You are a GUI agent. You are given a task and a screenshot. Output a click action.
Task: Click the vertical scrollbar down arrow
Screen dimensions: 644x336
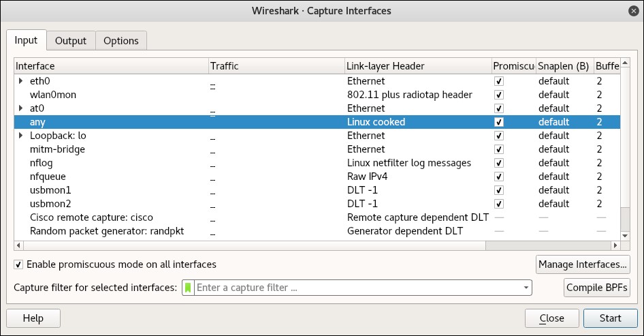coord(625,236)
